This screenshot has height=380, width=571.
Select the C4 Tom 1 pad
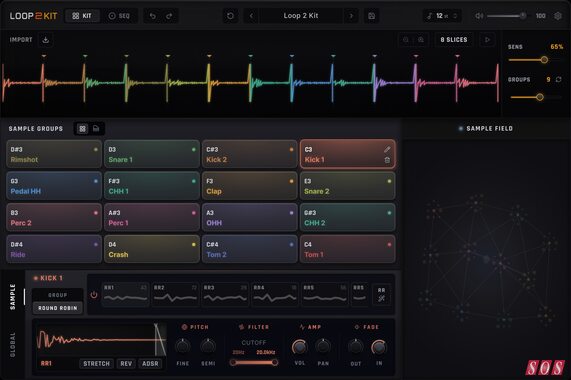tap(348, 249)
